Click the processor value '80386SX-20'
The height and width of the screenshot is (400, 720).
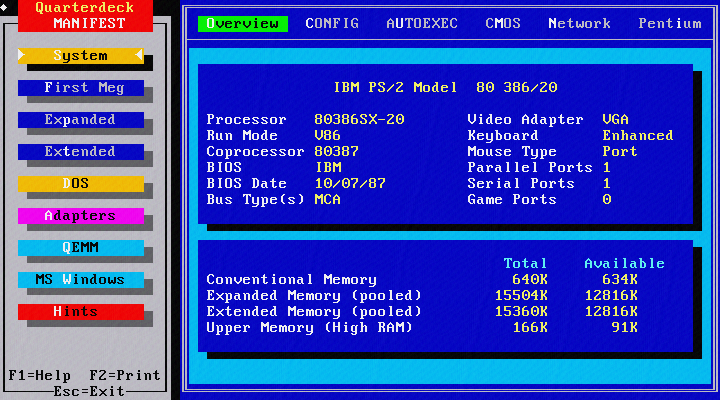[359, 119]
